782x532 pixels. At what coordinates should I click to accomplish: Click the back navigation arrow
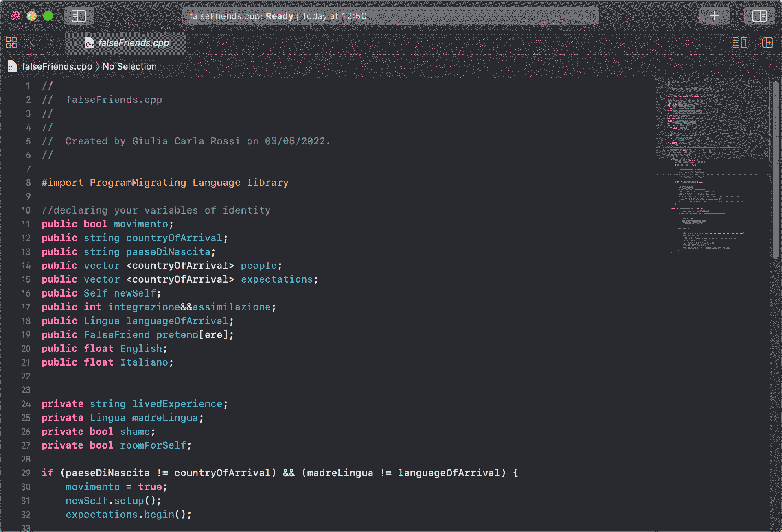32,42
